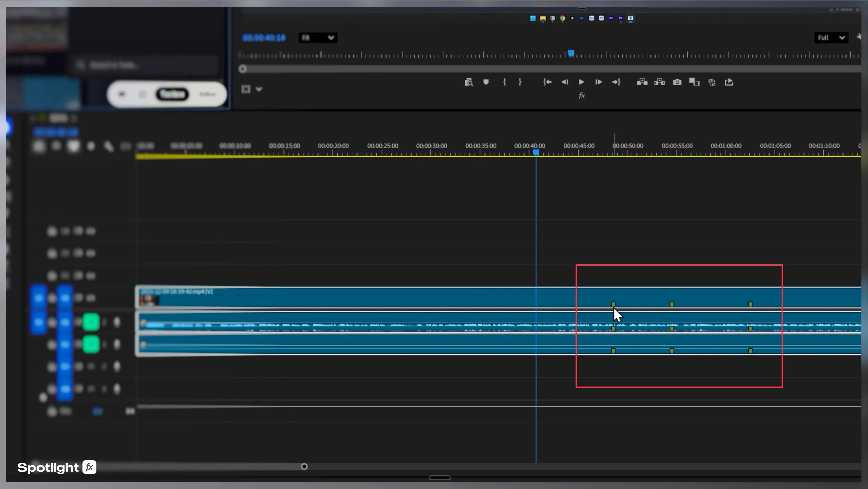868x489 pixels.
Task: Expand the safe margins button chevron
Action: (259, 89)
